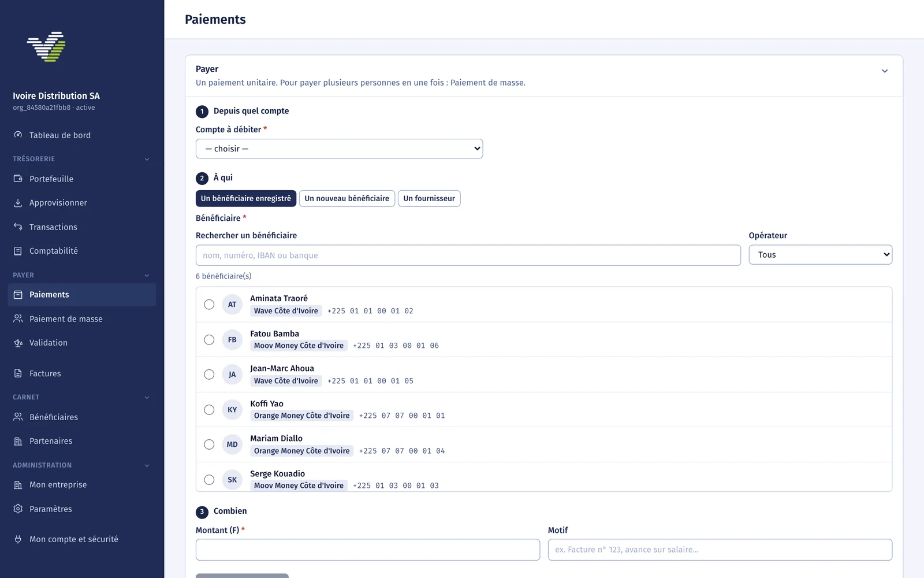
Task: Click the Paiements sidebar icon
Action: click(x=18, y=295)
